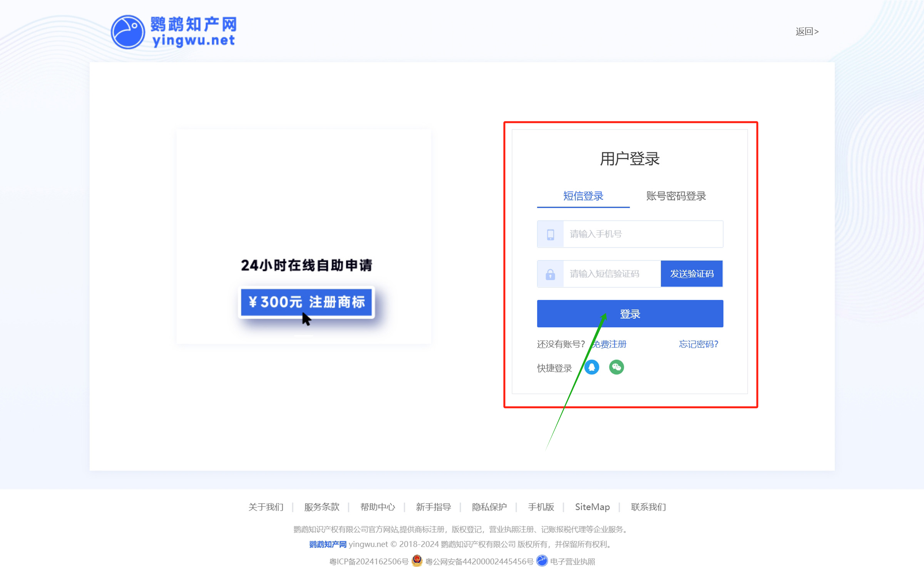Open 关于我们 footer link
924x578 pixels.
266,507
